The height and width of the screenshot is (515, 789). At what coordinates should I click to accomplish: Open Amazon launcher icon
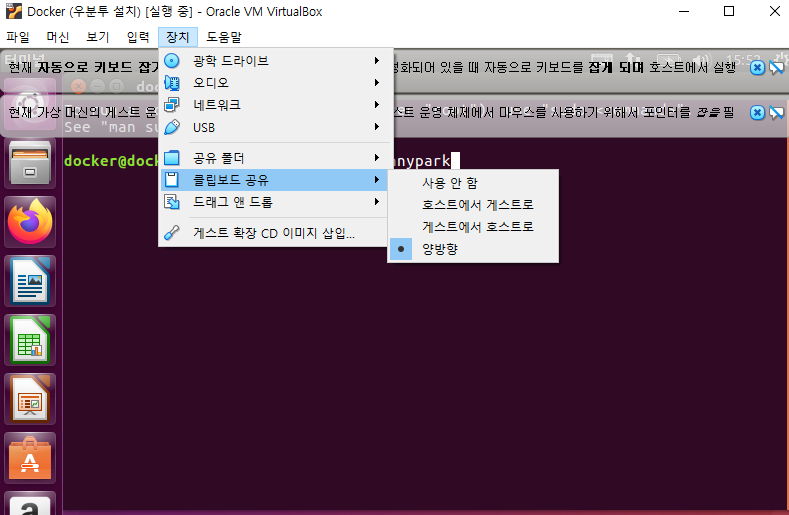(30, 503)
